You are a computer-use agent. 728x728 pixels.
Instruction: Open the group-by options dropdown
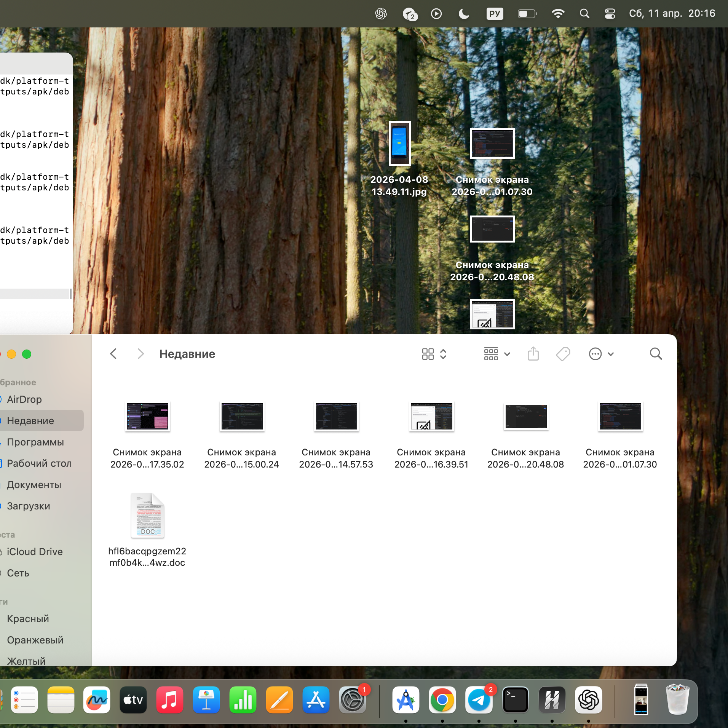pos(497,354)
